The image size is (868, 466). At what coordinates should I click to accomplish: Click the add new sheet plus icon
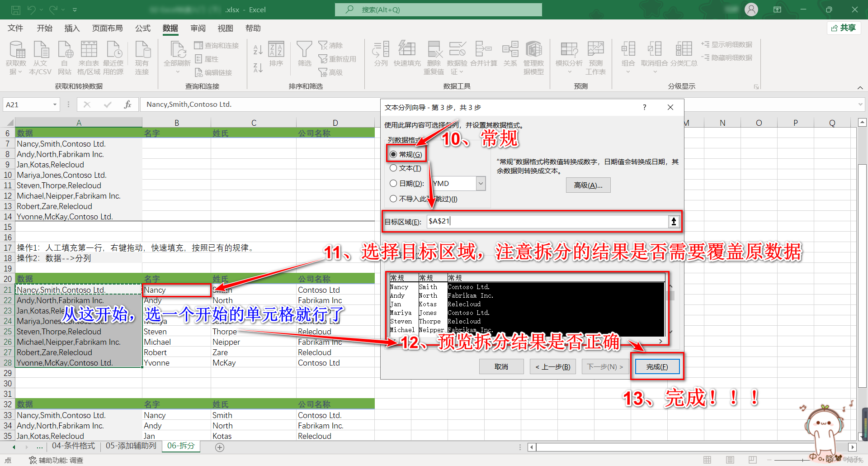220,447
